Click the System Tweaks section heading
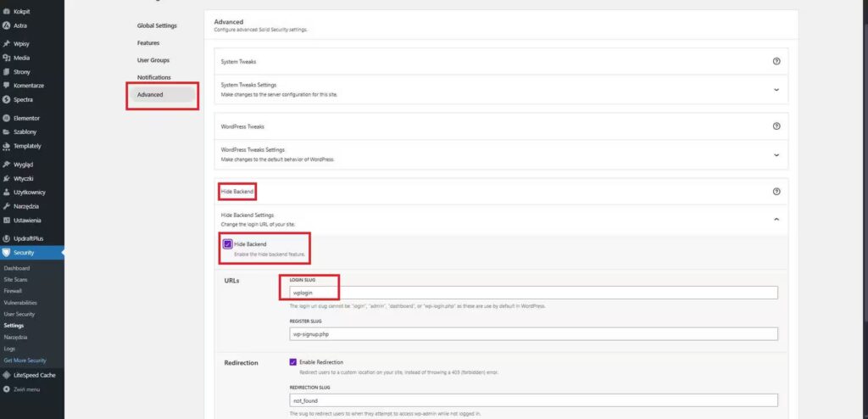This screenshot has width=868, height=419. (238, 62)
